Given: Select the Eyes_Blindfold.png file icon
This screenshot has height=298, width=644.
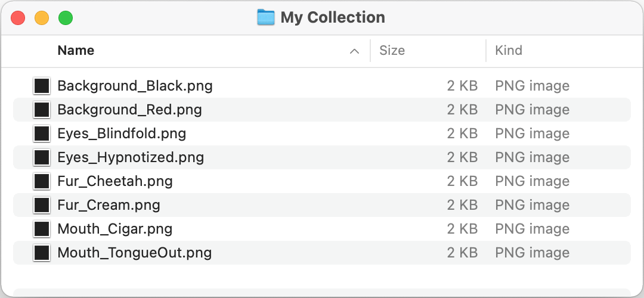Looking at the screenshot, I should [42, 134].
